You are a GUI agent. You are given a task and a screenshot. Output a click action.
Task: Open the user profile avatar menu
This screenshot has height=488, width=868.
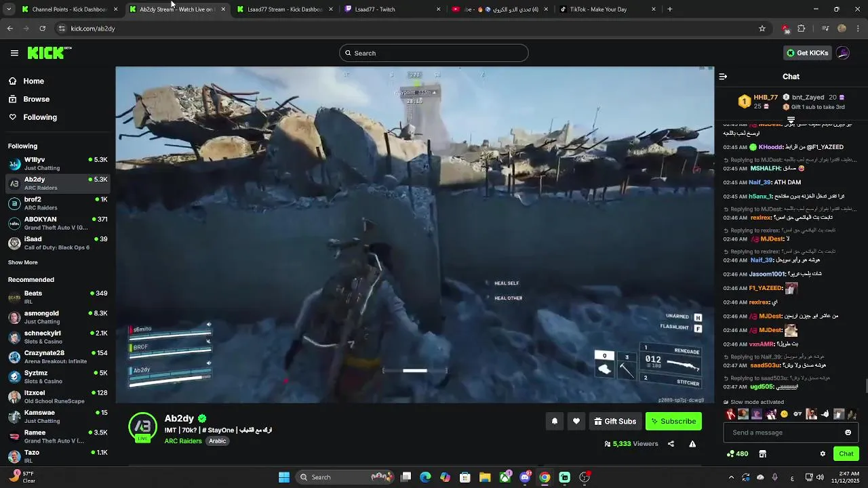pyautogui.click(x=843, y=53)
